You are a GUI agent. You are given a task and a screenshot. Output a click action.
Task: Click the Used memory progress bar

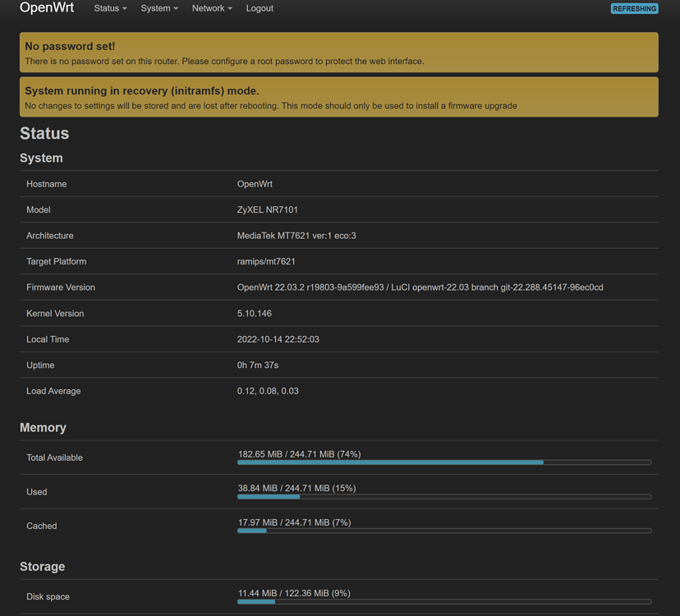pyautogui.click(x=443, y=497)
